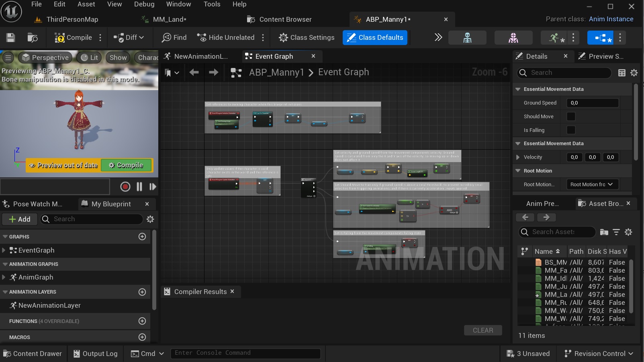Click the record button in preview viewport

click(125, 187)
